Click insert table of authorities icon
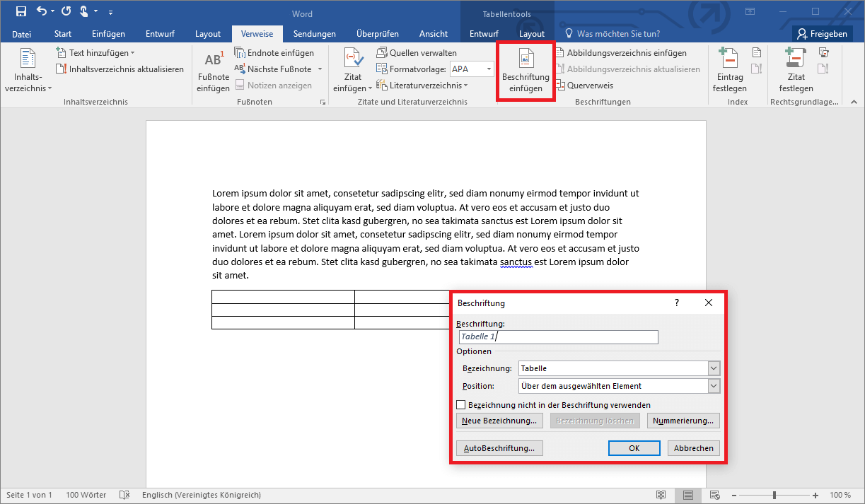Image resolution: width=865 pixels, height=504 pixels. click(x=823, y=53)
